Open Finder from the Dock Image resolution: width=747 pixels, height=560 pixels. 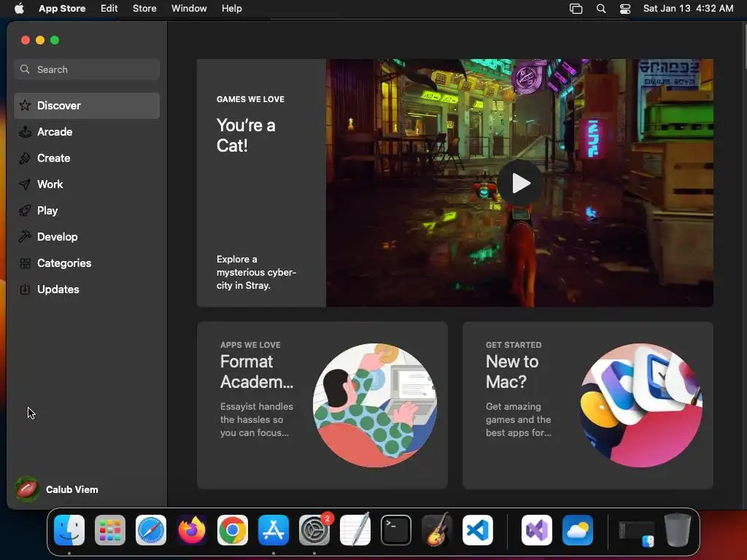coord(69,530)
